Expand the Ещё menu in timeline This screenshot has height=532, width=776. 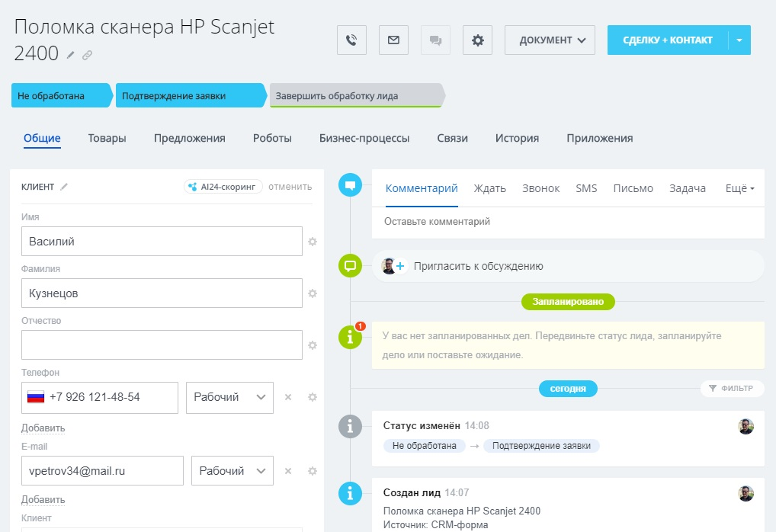click(740, 188)
